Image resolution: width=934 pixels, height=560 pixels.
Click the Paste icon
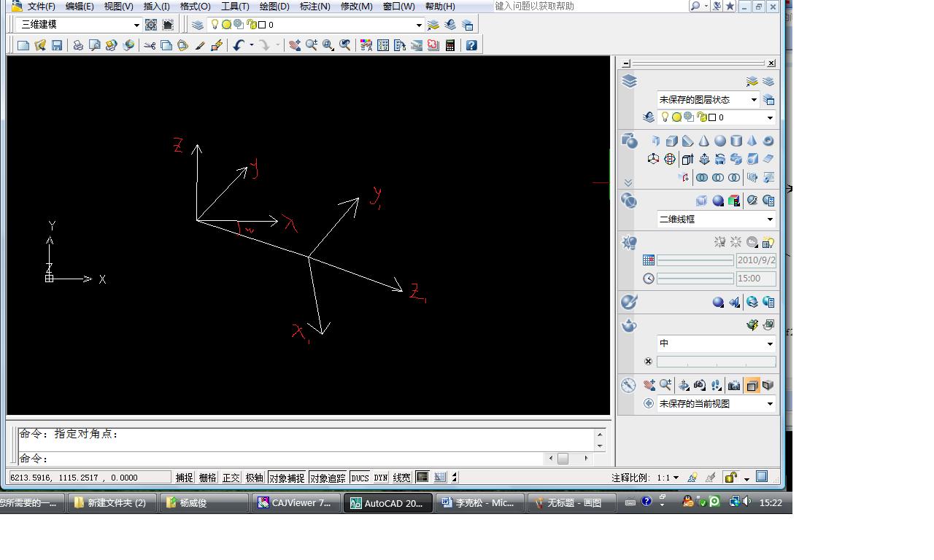(182, 45)
